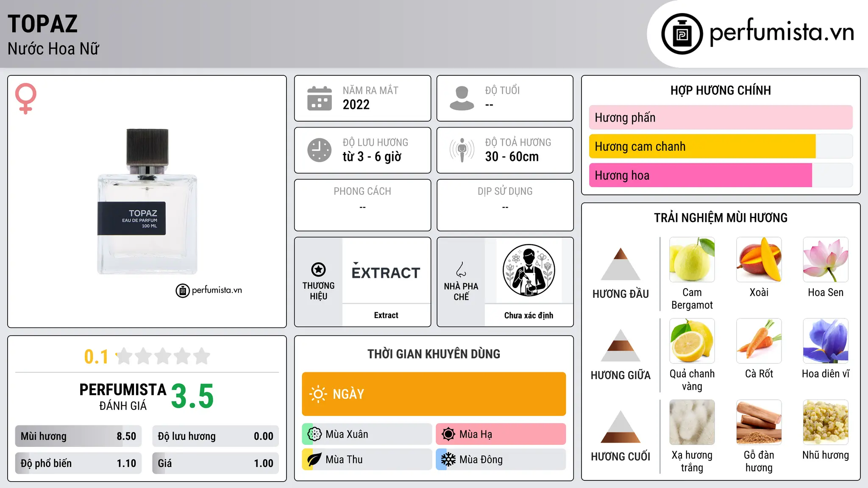Select the Mùa Hạ season bar
Screen dimensions: 868x488
501,434
